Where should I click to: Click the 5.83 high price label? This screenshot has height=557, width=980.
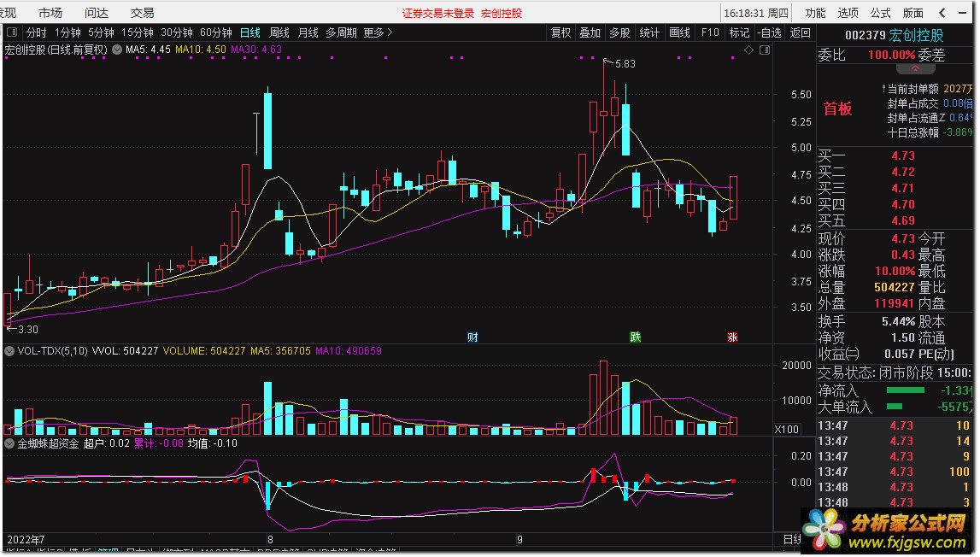pos(625,64)
